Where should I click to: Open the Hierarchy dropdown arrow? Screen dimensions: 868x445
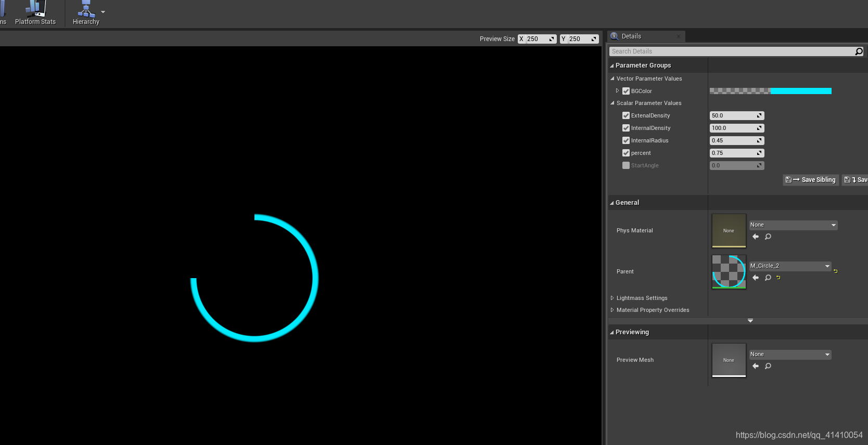[103, 12]
